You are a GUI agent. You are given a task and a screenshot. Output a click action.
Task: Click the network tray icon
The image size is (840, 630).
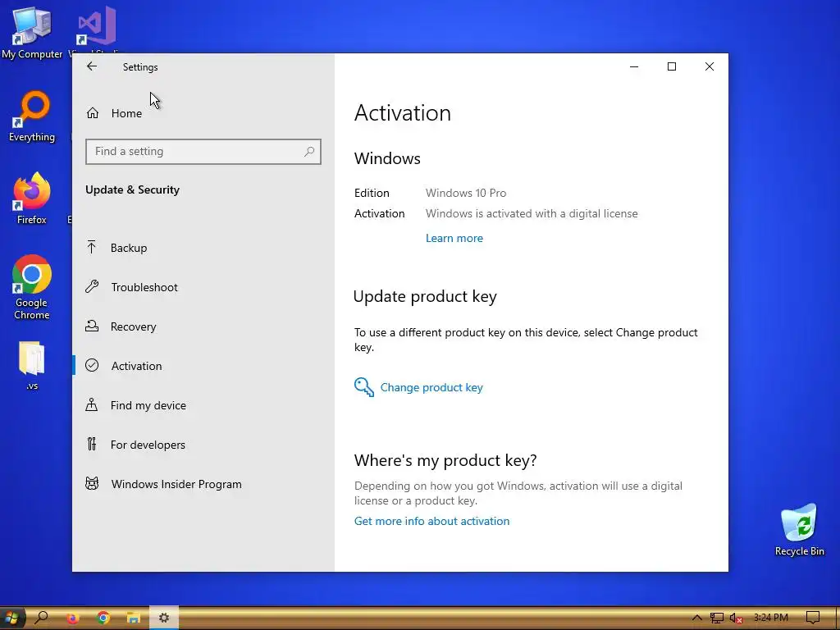[x=716, y=619]
